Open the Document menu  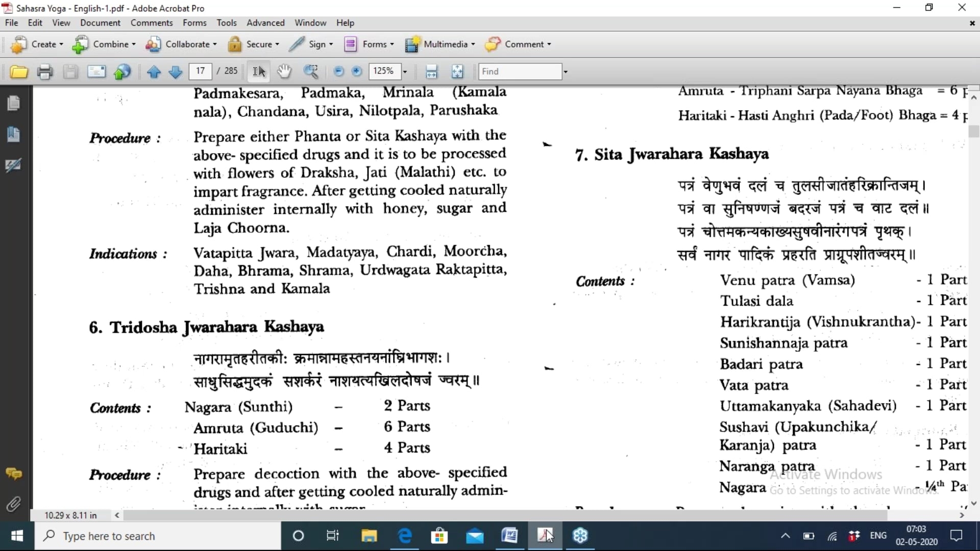100,23
